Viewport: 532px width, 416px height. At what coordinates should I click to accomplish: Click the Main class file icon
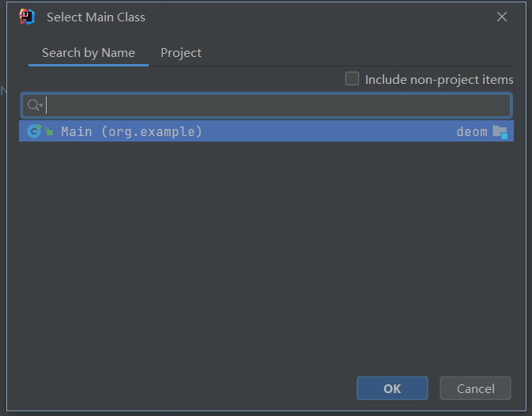33,131
